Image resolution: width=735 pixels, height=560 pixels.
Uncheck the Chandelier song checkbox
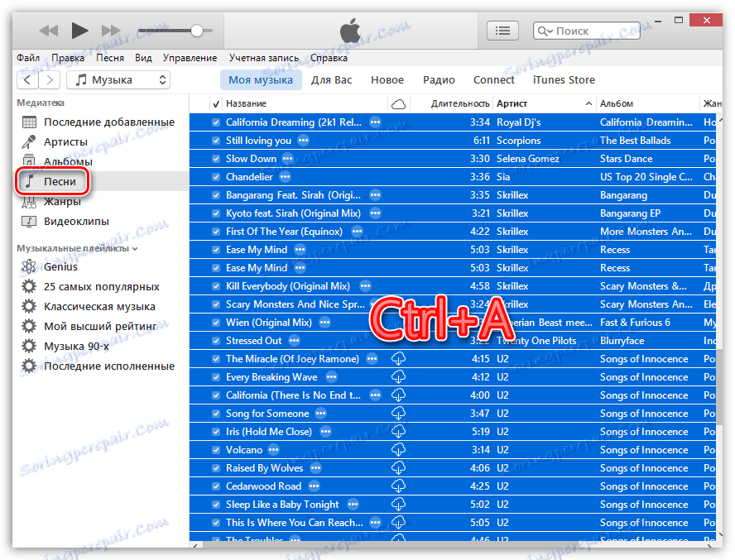click(216, 177)
